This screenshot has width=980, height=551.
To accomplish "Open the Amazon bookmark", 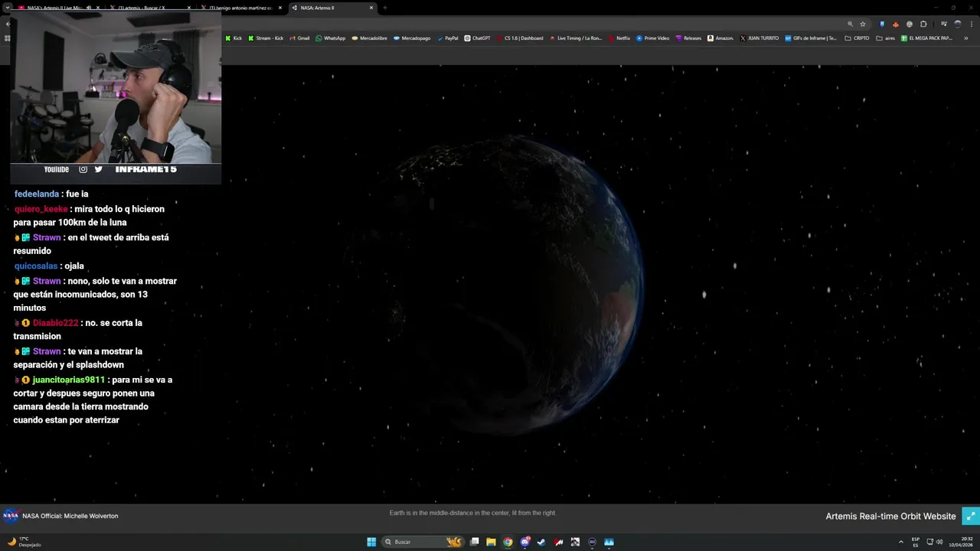I will [720, 38].
